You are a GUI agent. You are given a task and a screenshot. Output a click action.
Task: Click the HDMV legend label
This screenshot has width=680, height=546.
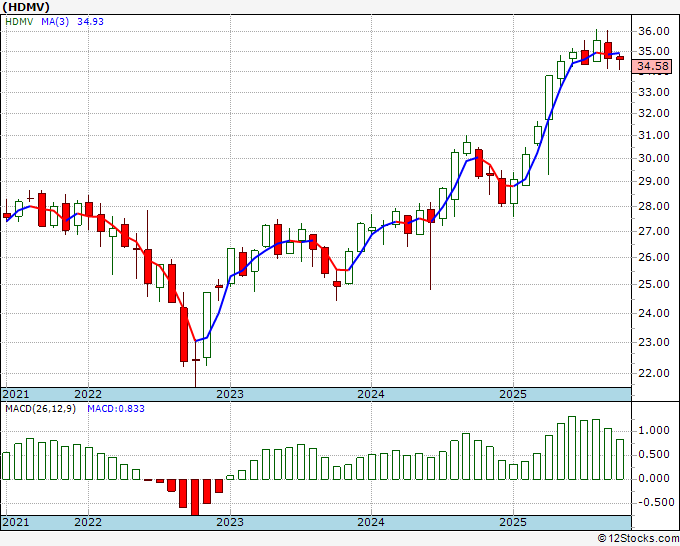pyautogui.click(x=19, y=22)
